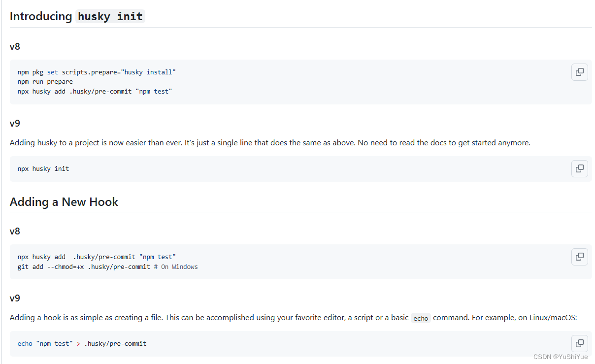Click the v8 heading under Adding a New Hook
This screenshot has height=364, width=595.
tap(15, 231)
